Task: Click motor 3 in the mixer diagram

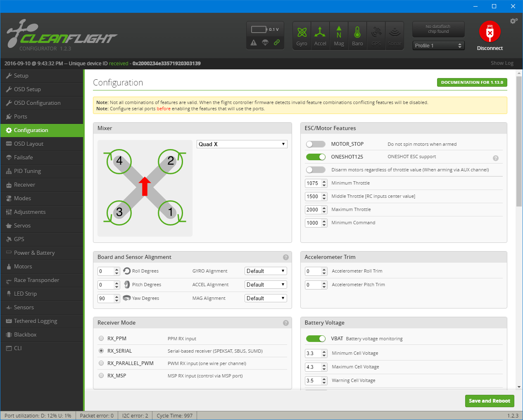Action: point(119,213)
